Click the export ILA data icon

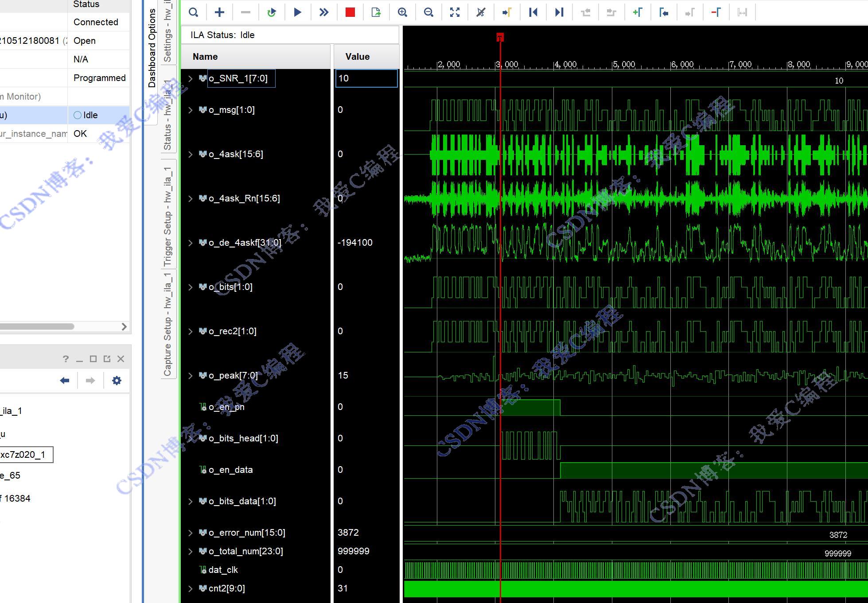[x=376, y=12]
